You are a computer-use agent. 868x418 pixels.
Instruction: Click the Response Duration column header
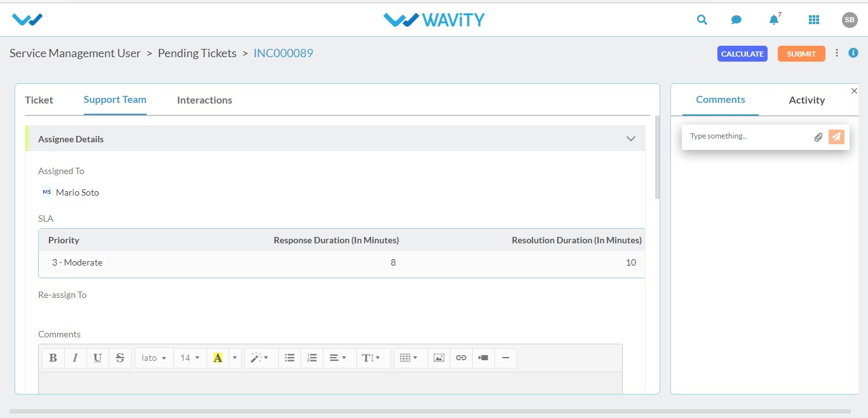click(336, 240)
